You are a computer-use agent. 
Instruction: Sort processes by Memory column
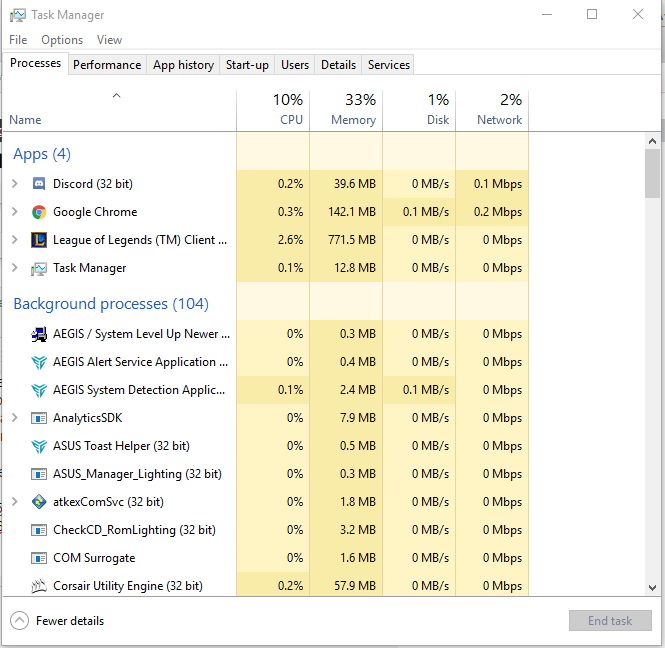346,110
